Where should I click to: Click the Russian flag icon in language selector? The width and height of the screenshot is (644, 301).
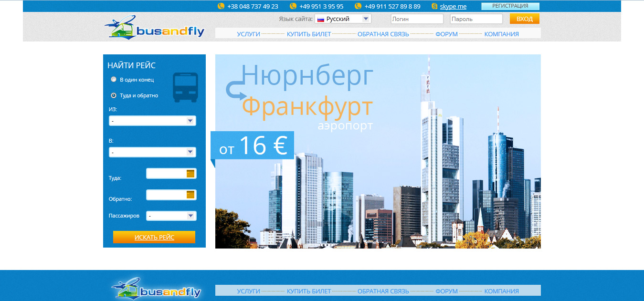pyautogui.click(x=321, y=19)
